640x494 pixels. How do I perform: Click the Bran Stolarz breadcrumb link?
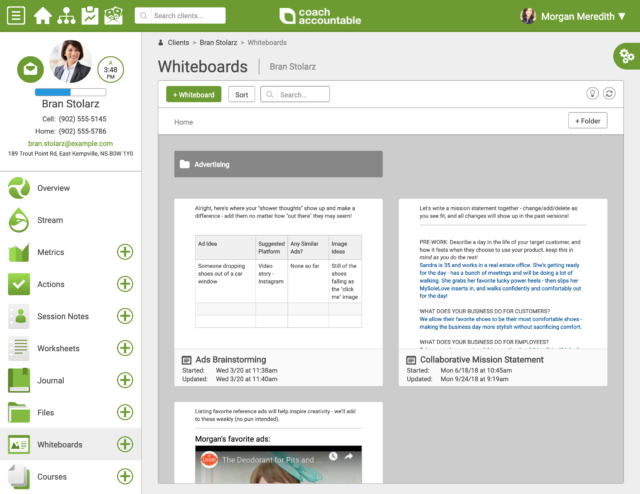point(218,42)
